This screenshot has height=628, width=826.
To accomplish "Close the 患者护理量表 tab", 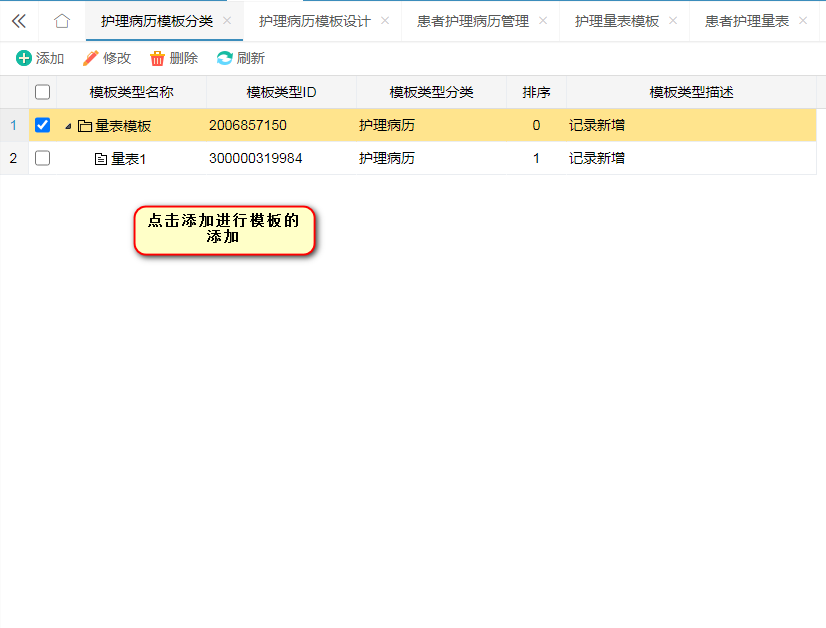I will (803, 21).
